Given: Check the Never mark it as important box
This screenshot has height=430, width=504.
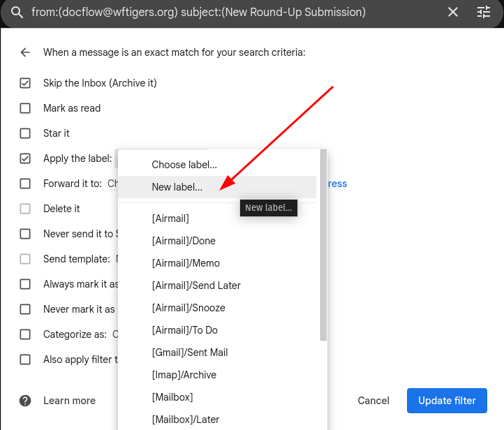Looking at the screenshot, I should point(25,309).
